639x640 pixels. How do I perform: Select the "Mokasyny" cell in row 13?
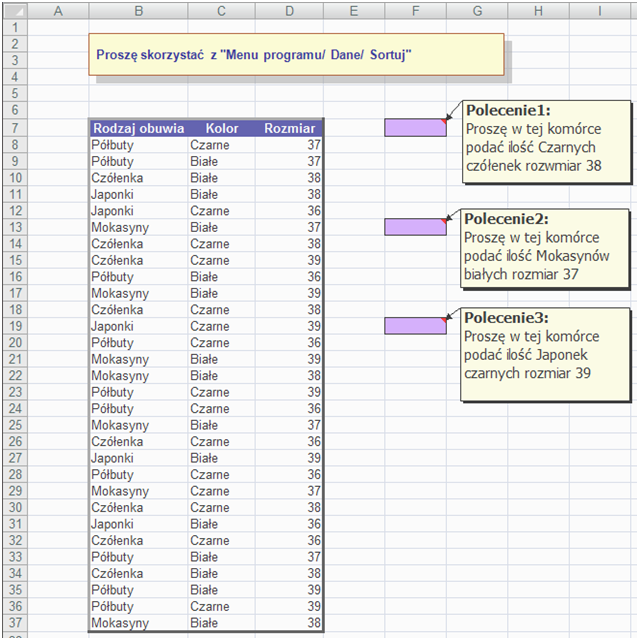point(138,227)
